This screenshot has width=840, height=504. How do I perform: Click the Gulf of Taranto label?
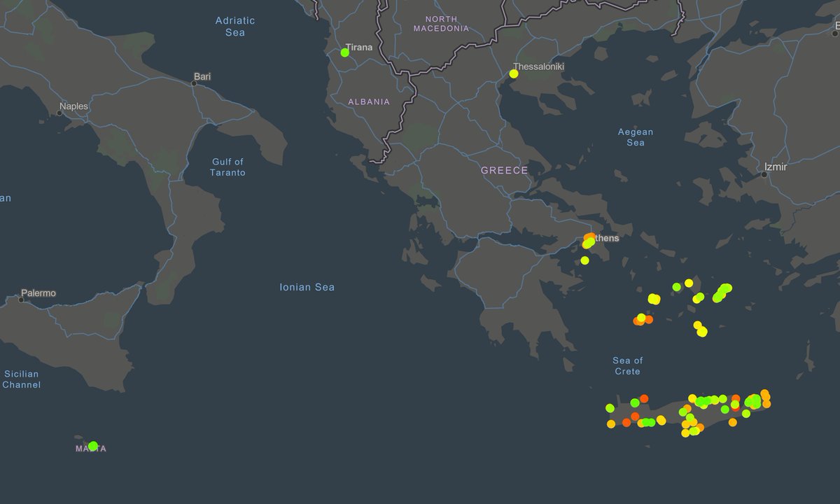coord(227,167)
